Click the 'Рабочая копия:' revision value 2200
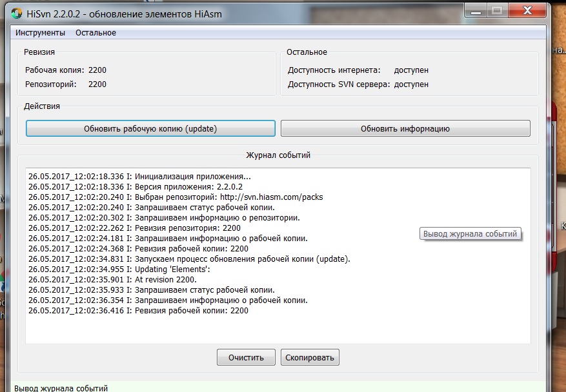The image size is (566, 392). 97,70
